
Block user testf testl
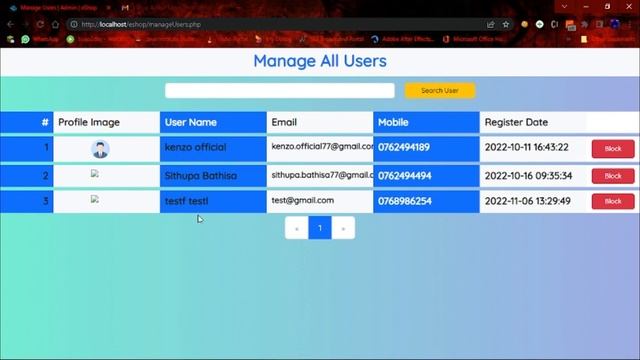coord(613,201)
